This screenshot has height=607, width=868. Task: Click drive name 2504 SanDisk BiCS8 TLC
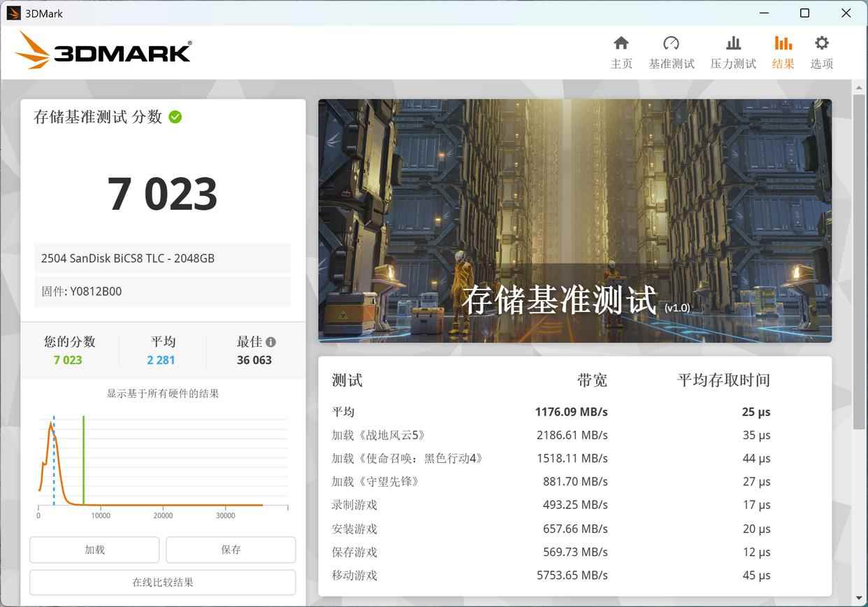[x=128, y=258]
